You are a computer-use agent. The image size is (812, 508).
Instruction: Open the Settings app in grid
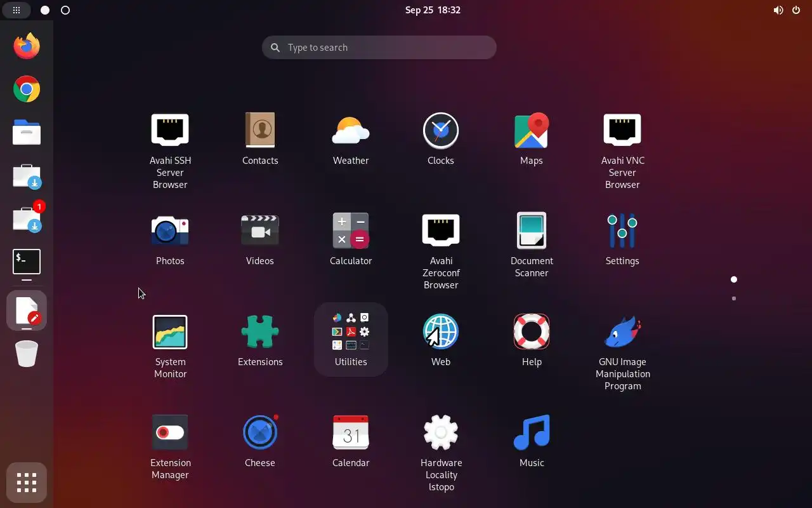(622, 239)
